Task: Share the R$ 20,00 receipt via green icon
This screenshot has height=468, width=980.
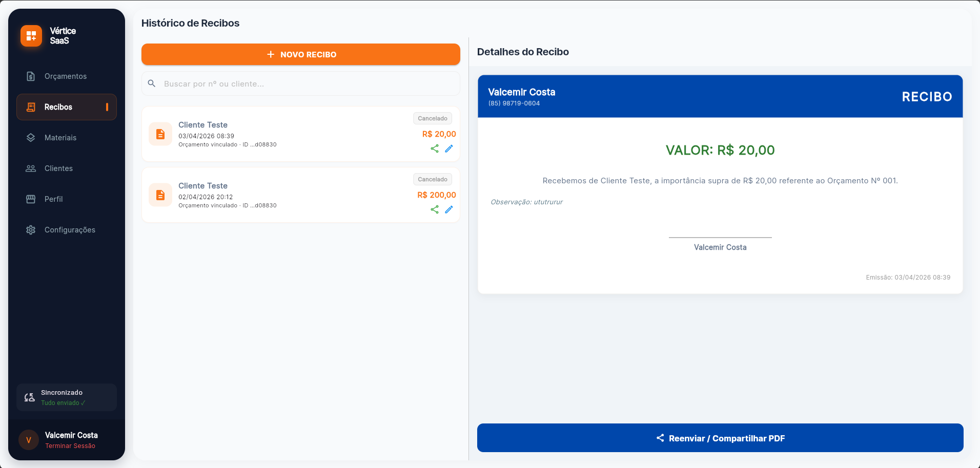Action: (435, 148)
